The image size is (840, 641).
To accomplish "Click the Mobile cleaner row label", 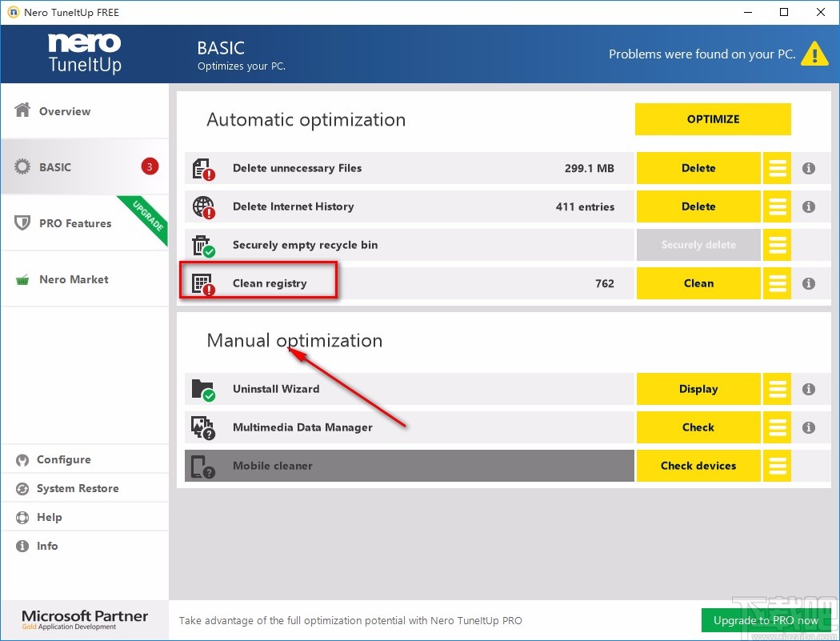I will [272, 466].
